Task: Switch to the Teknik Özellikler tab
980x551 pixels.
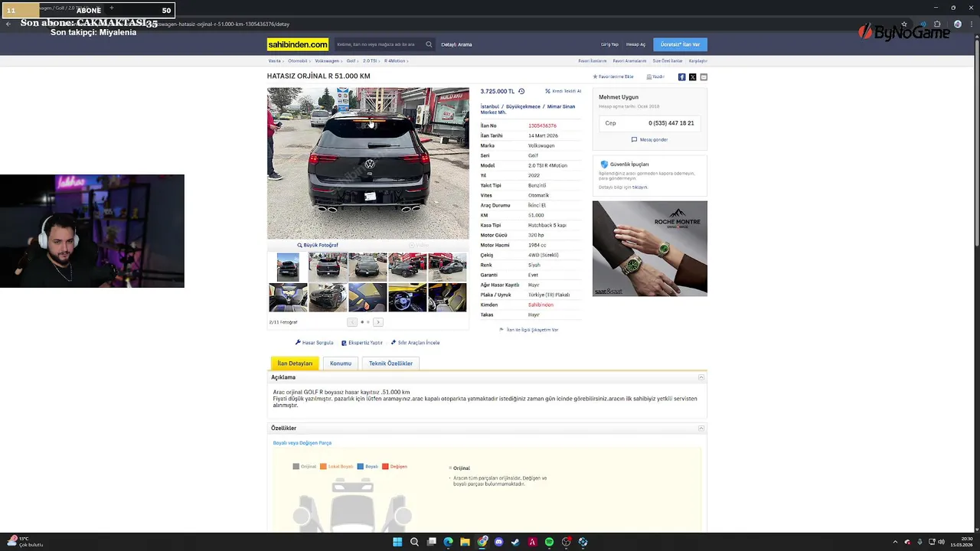Action: point(390,364)
